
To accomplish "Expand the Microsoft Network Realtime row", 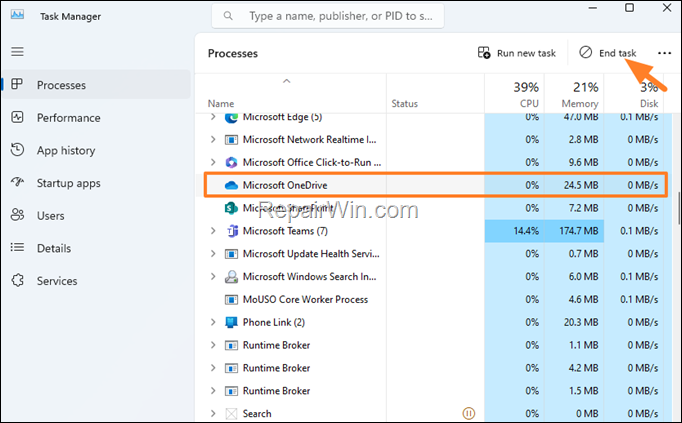I will tap(213, 139).
